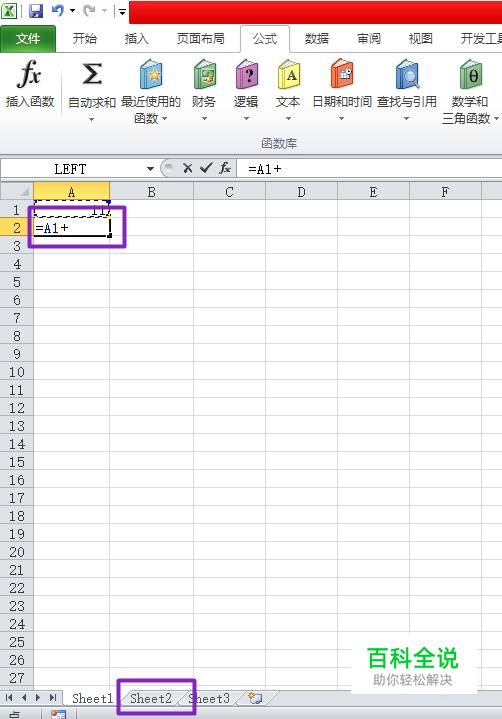Click the Insert Function fx ribbon icon

tap(29, 74)
